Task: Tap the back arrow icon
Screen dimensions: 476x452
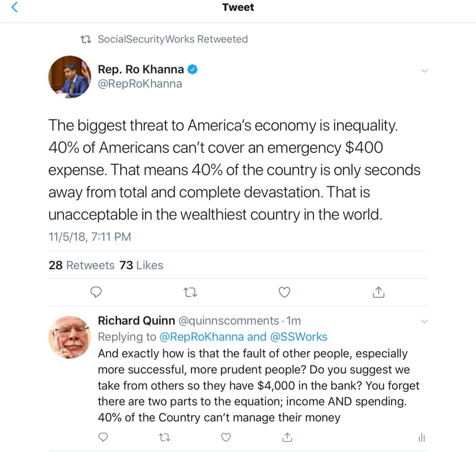Action: point(15,7)
